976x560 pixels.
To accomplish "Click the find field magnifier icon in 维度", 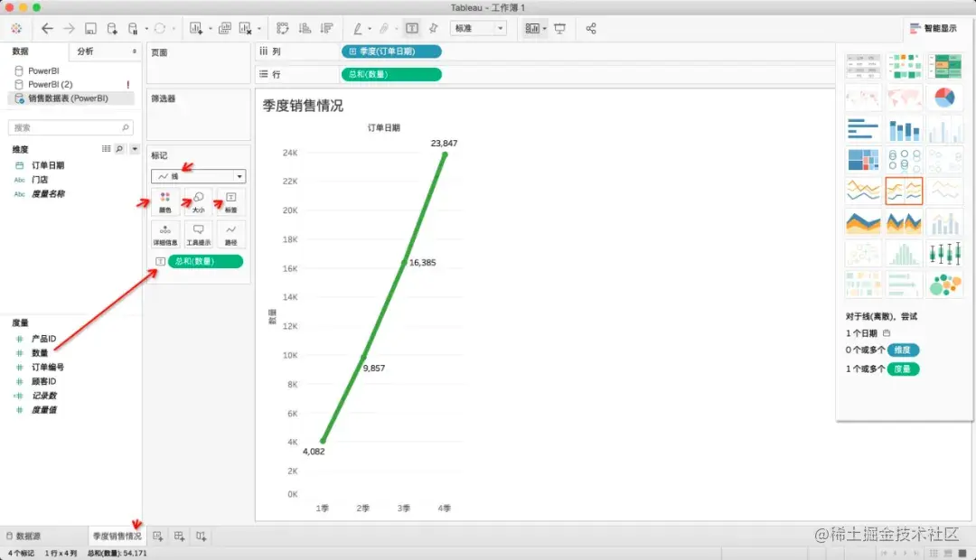I will 119,149.
